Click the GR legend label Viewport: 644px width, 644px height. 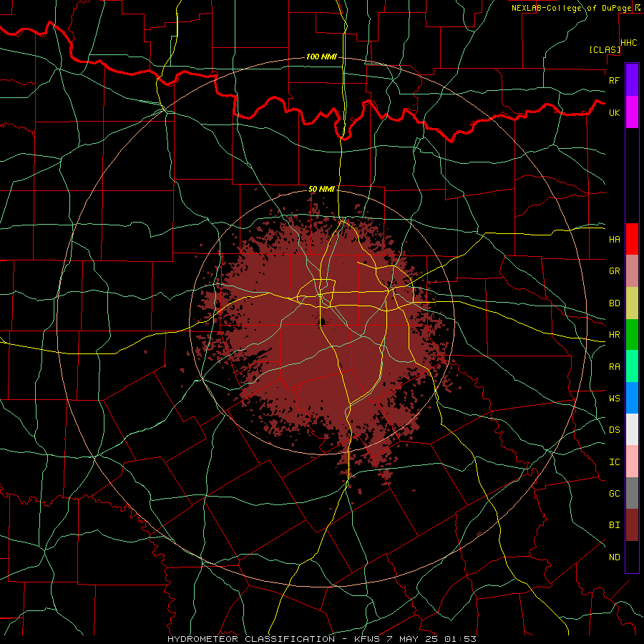coord(614,271)
